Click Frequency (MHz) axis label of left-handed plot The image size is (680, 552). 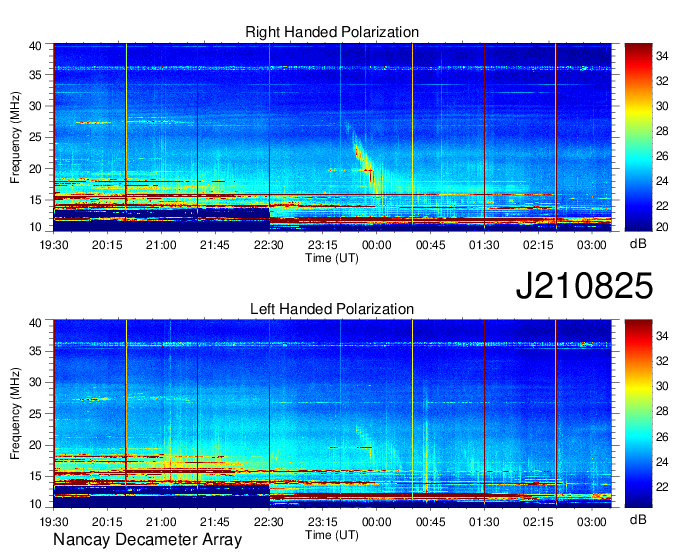click(x=15, y=414)
